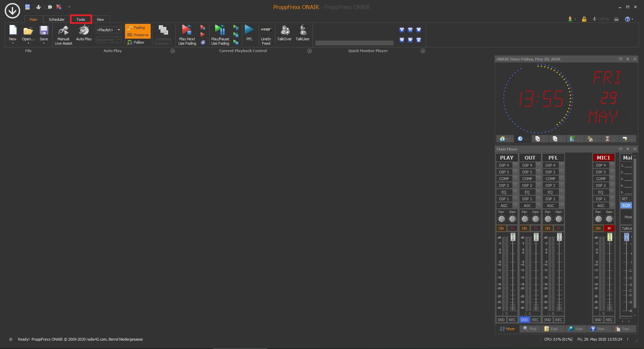Click the TalkUser icon
The image size is (644, 349).
(303, 31)
